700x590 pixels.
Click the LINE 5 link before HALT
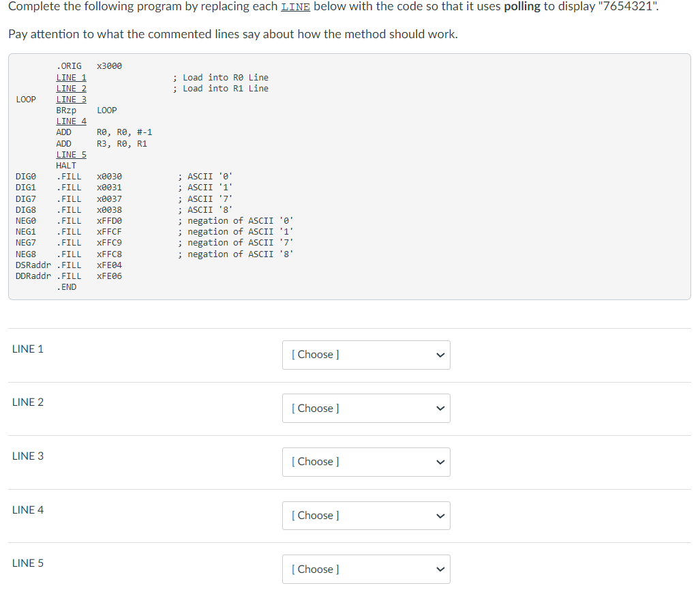pyautogui.click(x=71, y=154)
